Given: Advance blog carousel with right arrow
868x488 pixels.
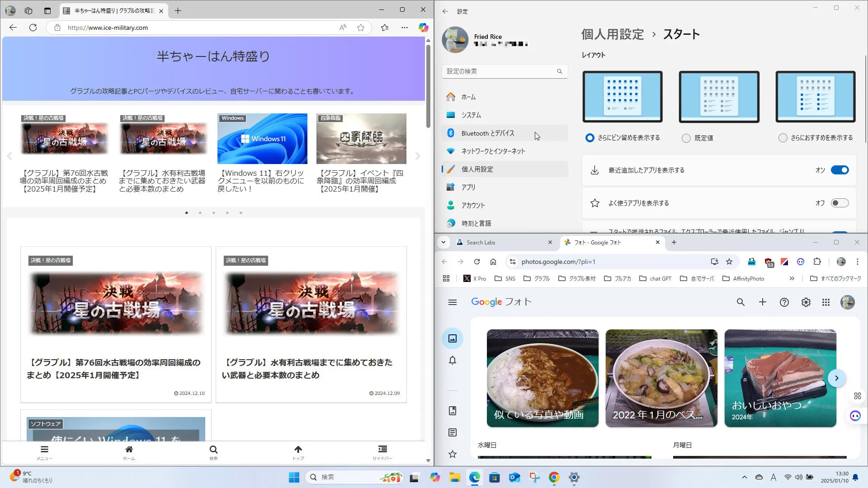Looking at the screenshot, I should point(418,156).
